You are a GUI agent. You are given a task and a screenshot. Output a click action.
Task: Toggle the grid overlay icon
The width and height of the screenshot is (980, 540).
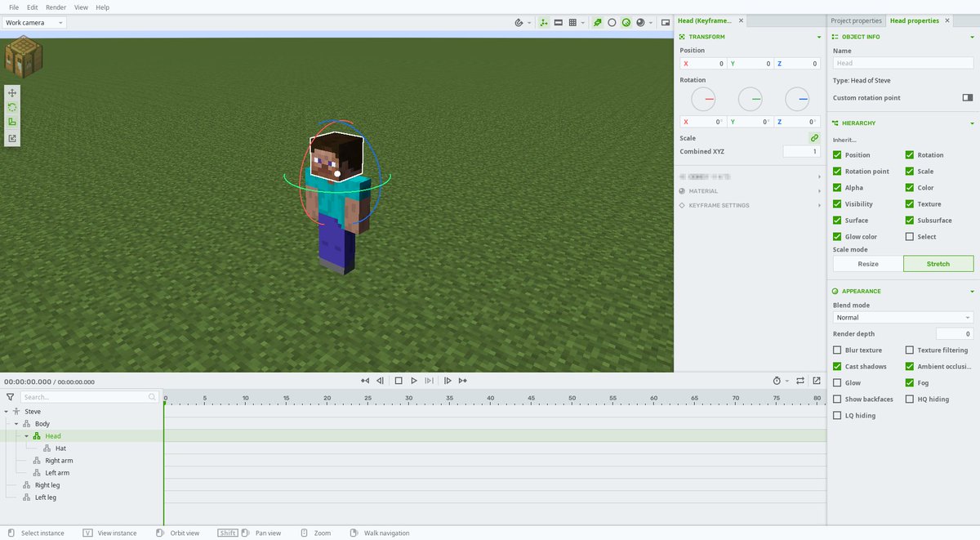572,23
